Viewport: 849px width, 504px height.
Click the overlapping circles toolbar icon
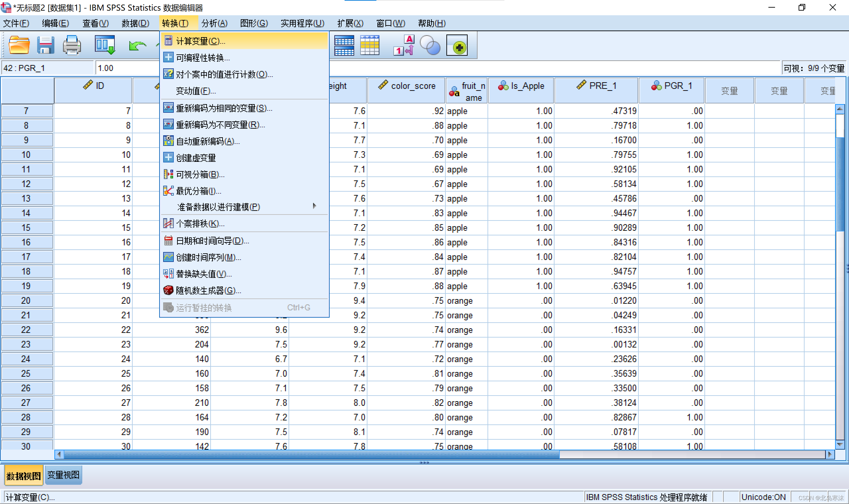click(x=430, y=45)
